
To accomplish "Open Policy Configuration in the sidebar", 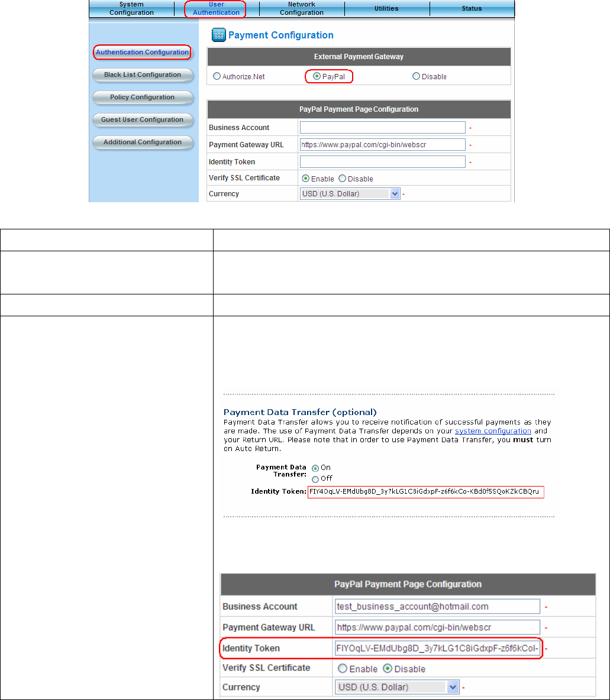I will (x=143, y=97).
